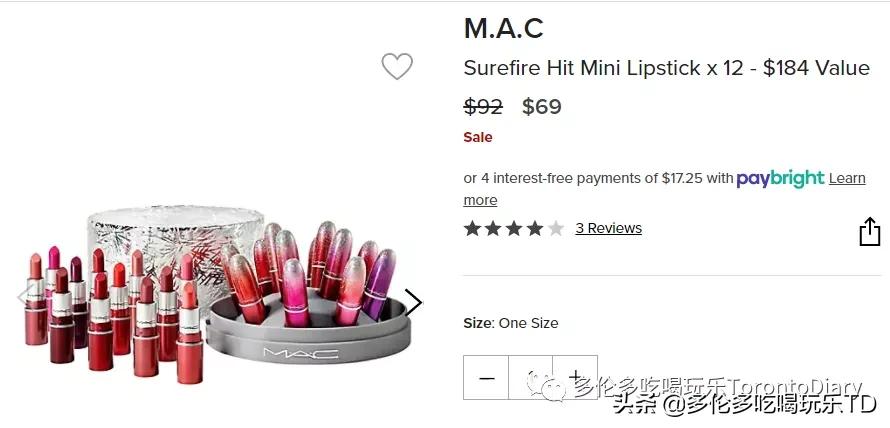Increase quantity with the plus button

tap(575, 377)
